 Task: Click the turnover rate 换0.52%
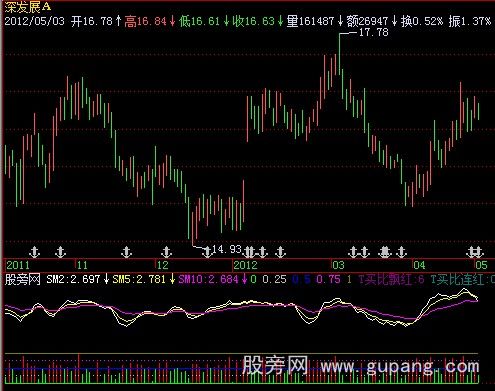(x=422, y=21)
